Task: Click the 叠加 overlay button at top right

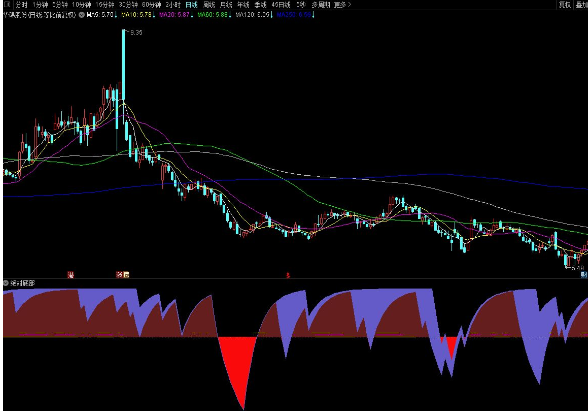Action: (x=582, y=5)
